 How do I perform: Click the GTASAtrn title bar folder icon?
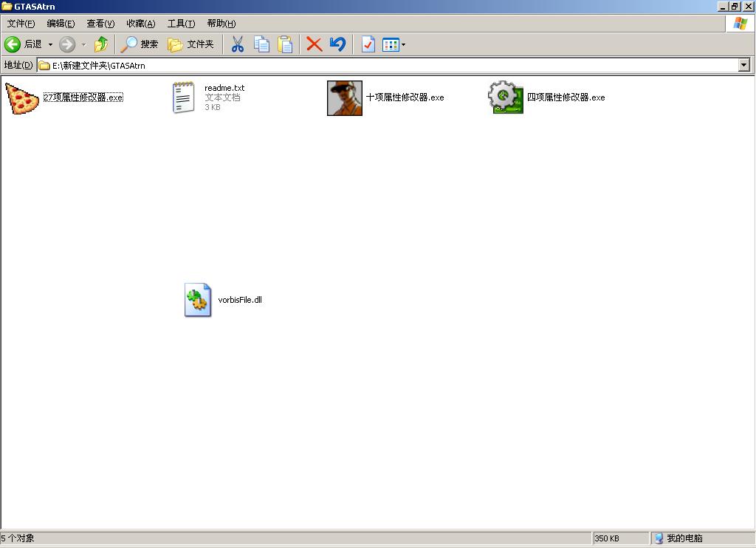click(x=7, y=6)
